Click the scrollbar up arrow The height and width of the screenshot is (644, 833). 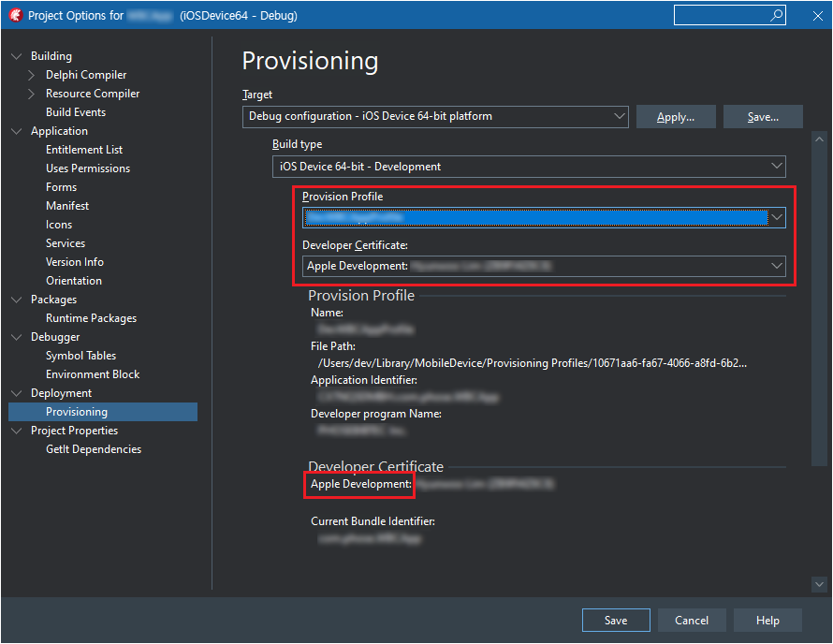click(819, 139)
